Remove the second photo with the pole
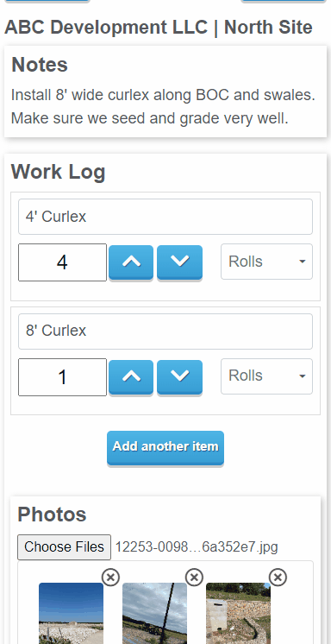 [x=194, y=577]
